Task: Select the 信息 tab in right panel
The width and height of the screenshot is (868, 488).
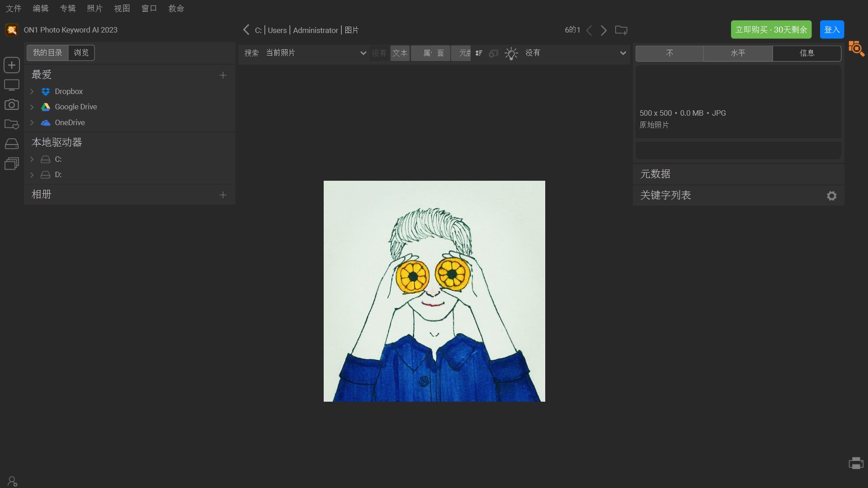Action: [x=807, y=53]
